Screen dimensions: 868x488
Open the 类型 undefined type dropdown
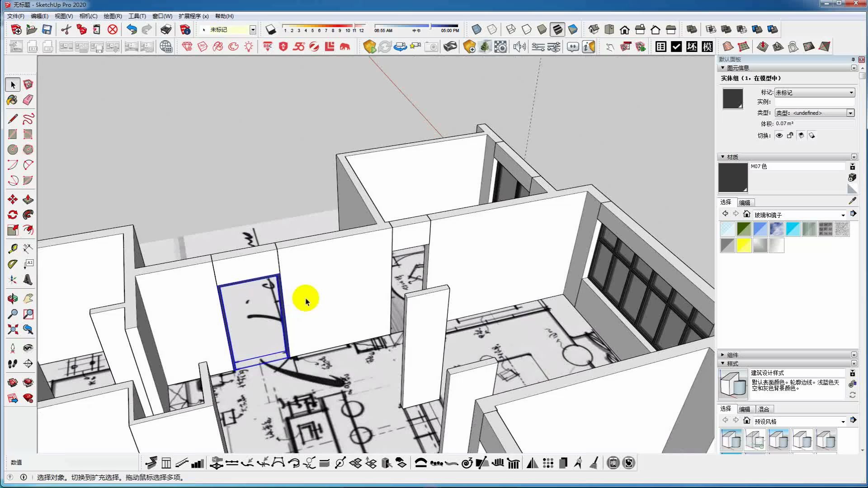coord(814,113)
